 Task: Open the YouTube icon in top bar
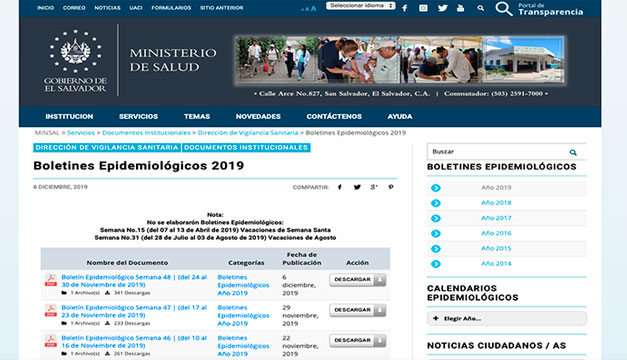tap(461, 8)
